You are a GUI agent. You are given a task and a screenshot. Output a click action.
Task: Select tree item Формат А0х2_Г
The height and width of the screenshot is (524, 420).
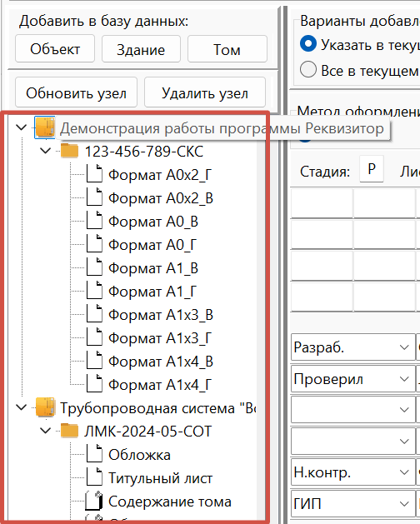coord(160,175)
